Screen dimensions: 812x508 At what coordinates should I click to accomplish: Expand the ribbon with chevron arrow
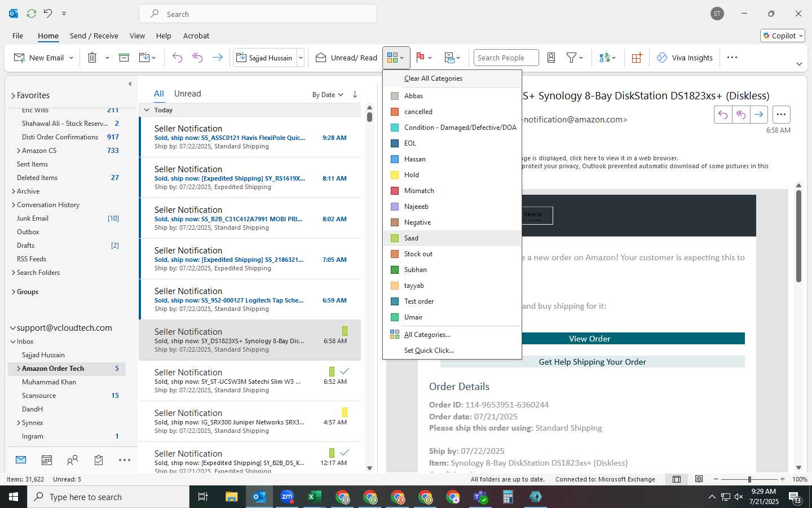pos(799,64)
